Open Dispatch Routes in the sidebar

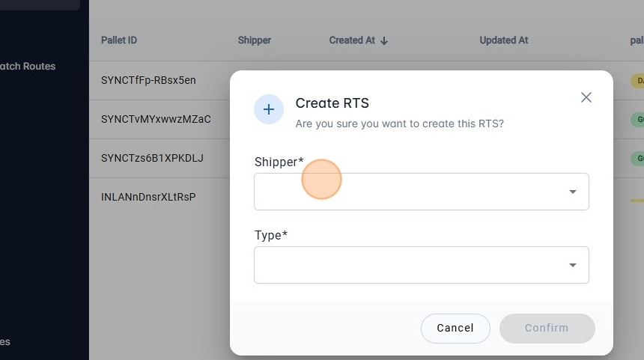click(28, 66)
